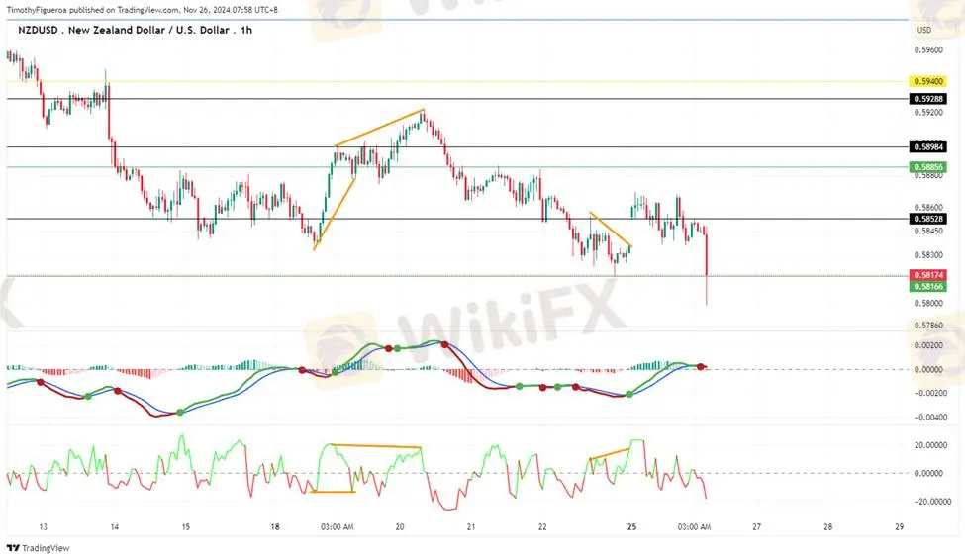Screen dimensions: 965x560
Task: Click the date label 15 on time axis
Action: coord(186,526)
